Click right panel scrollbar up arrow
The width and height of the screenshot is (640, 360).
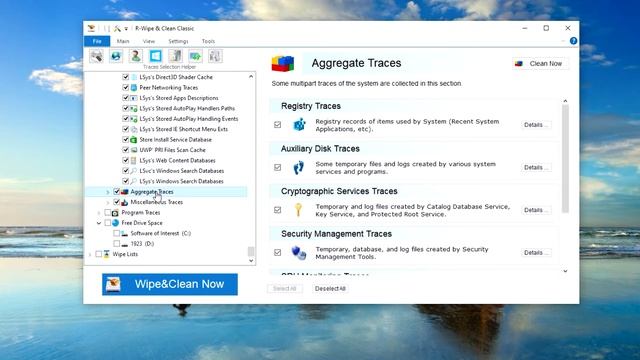(565, 101)
